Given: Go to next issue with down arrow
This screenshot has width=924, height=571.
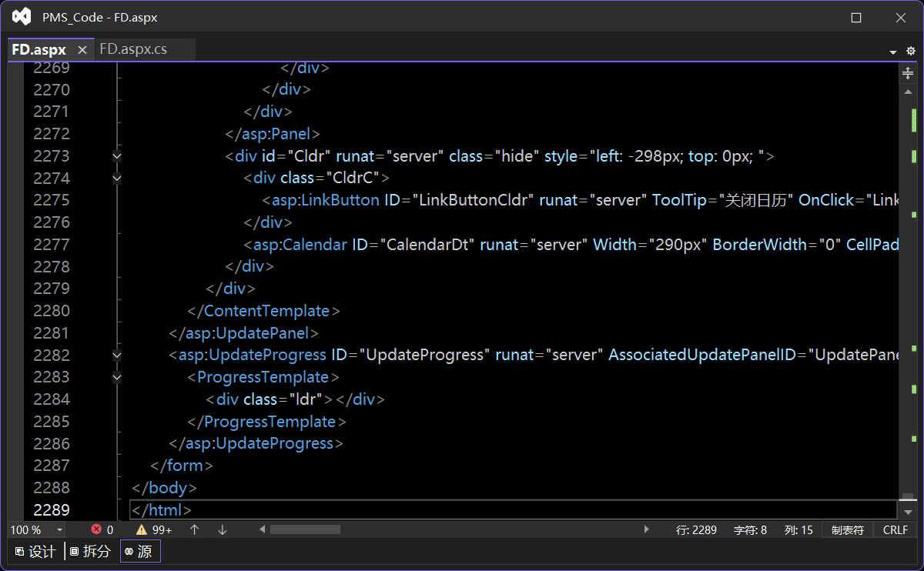Looking at the screenshot, I should (x=223, y=529).
